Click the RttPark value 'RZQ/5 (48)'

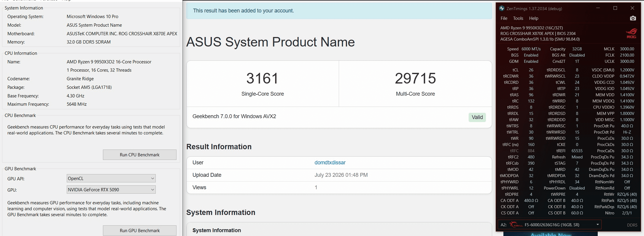pos(627,200)
